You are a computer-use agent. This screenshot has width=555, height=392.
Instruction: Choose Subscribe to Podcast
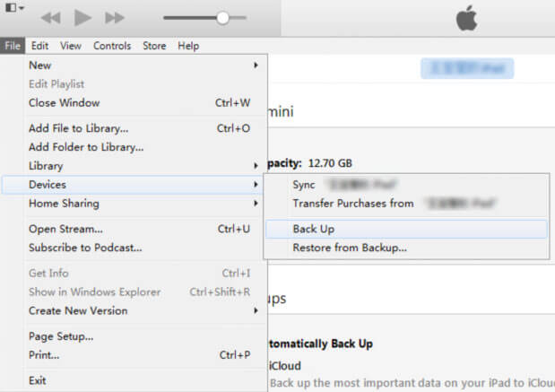click(x=143, y=248)
